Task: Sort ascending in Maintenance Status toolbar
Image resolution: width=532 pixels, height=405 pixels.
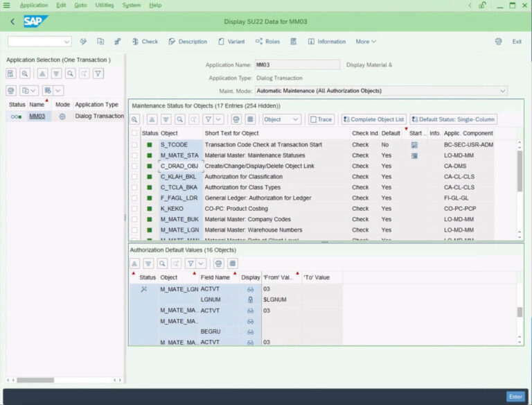Action: pos(152,119)
